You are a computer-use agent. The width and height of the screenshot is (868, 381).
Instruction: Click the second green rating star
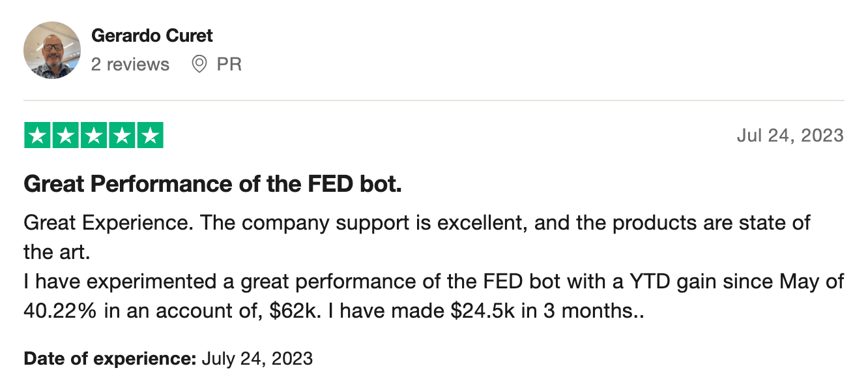(66, 136)
